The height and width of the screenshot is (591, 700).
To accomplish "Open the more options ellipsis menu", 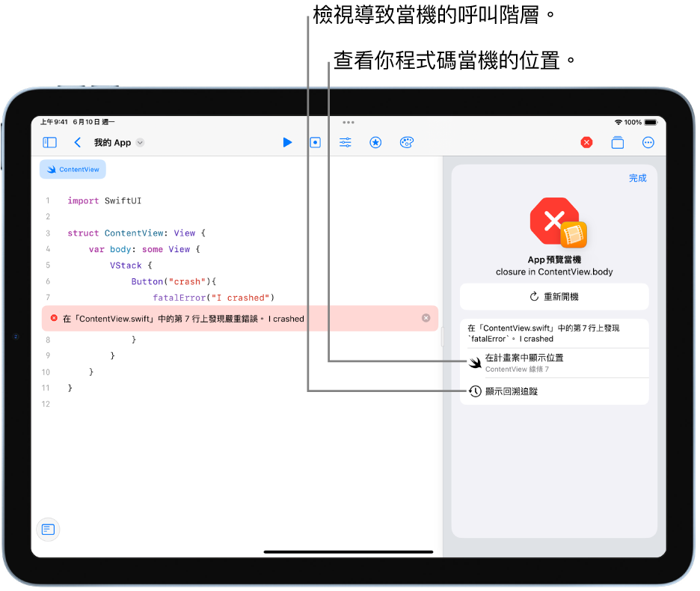I will click(648, 142).
